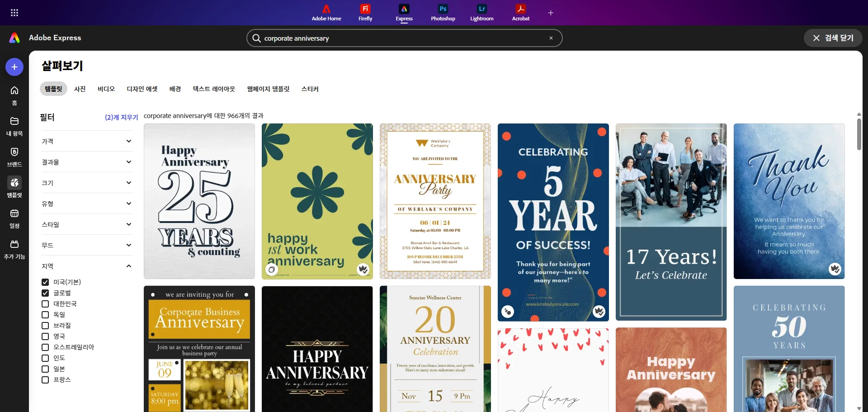Open 일정 in sidebar
The height and width of the screenshot is (412, 868).
[x=14, y=218]
